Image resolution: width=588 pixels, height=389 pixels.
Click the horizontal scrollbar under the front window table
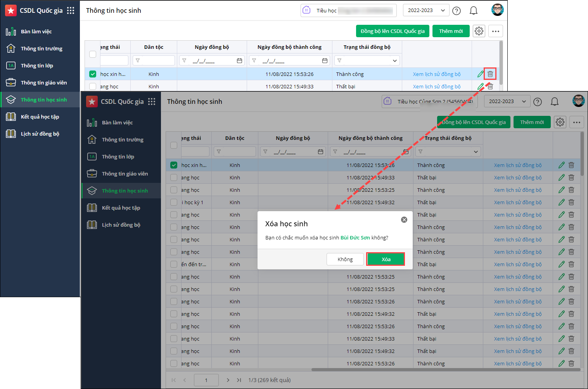[445, 370]
